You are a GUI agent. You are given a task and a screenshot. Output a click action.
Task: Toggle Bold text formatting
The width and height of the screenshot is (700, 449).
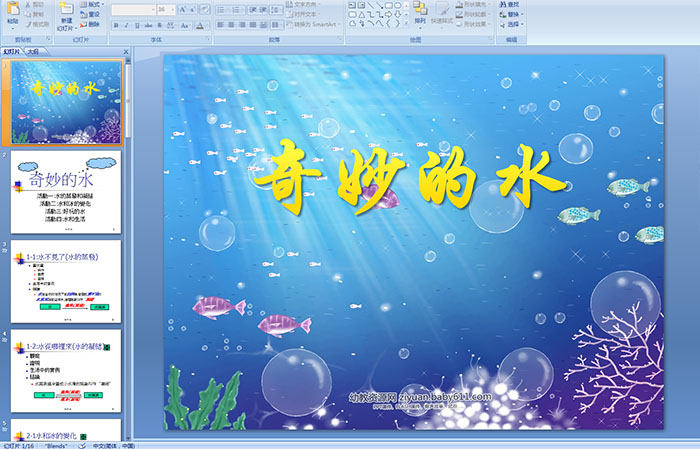point(115,25)
